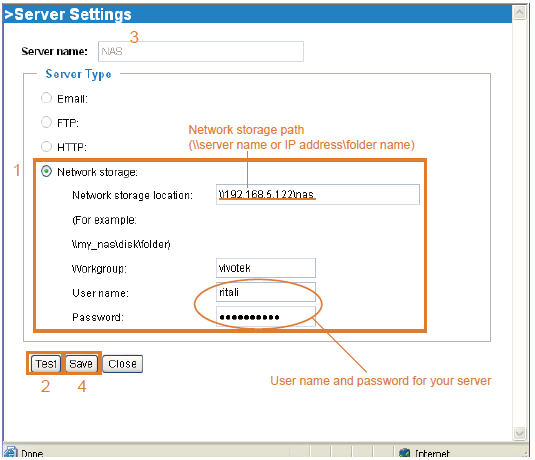
Task: Click the Network storage location field
Action: click(x=318, y=195)
